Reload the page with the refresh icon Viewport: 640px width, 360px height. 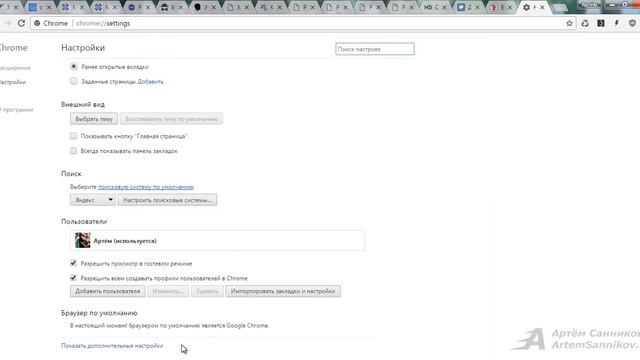point(21,23)
